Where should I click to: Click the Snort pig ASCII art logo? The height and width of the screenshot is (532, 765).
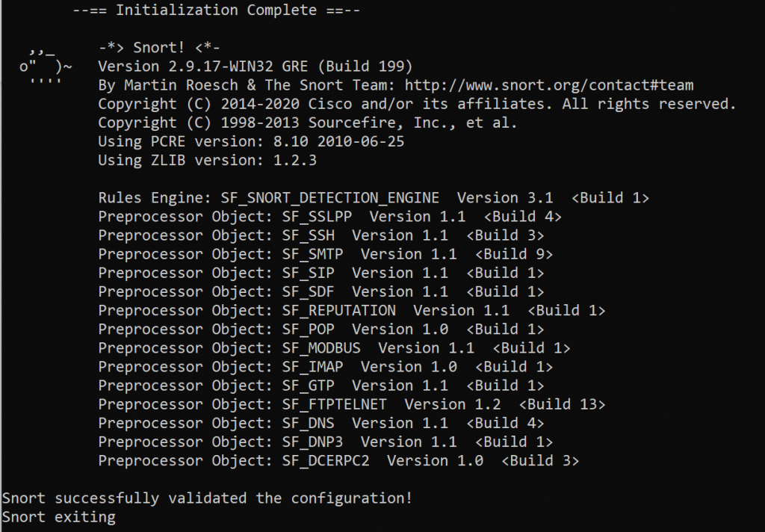click(46, 66)
